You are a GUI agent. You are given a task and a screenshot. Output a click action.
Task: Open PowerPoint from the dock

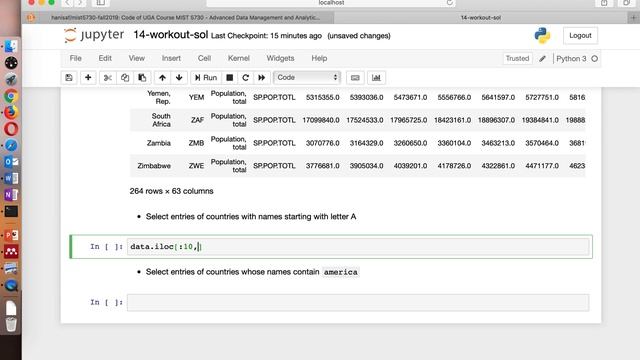[x=11, y=235]
